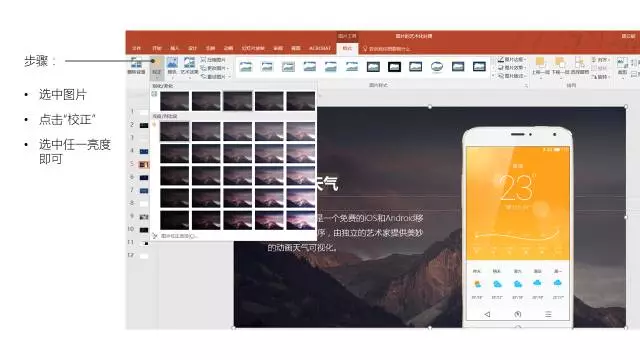Click the phone's menu lines navigation icon
The image size is (640, 360).
point(548,314)
